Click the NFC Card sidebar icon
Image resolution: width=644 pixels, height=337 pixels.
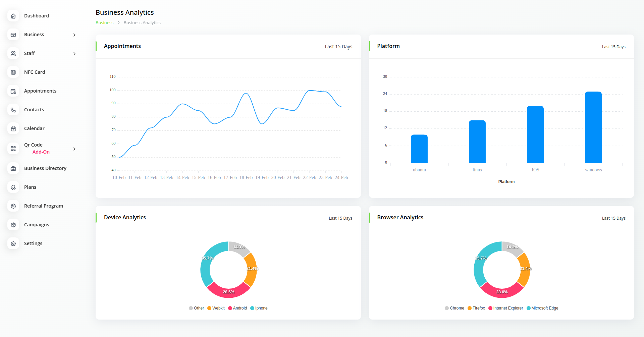pos(13,72)
